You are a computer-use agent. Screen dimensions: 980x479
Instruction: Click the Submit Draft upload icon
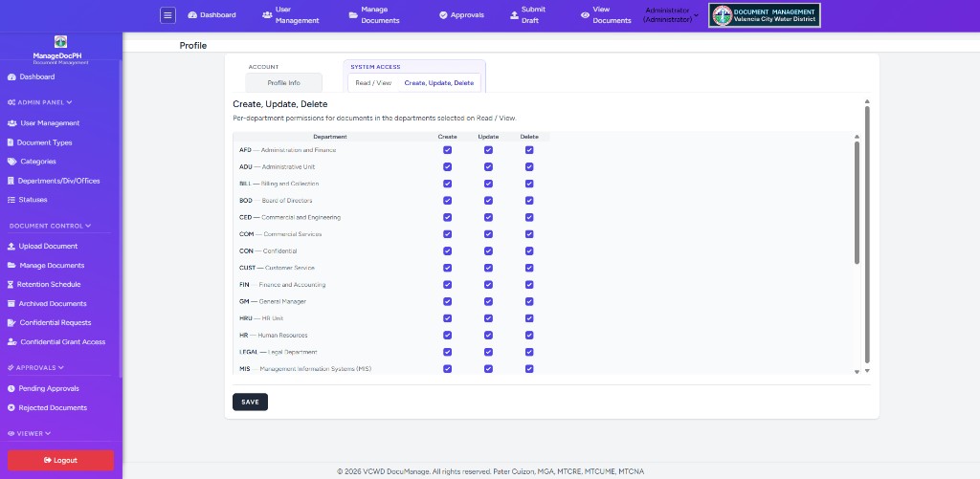(514, 15)
